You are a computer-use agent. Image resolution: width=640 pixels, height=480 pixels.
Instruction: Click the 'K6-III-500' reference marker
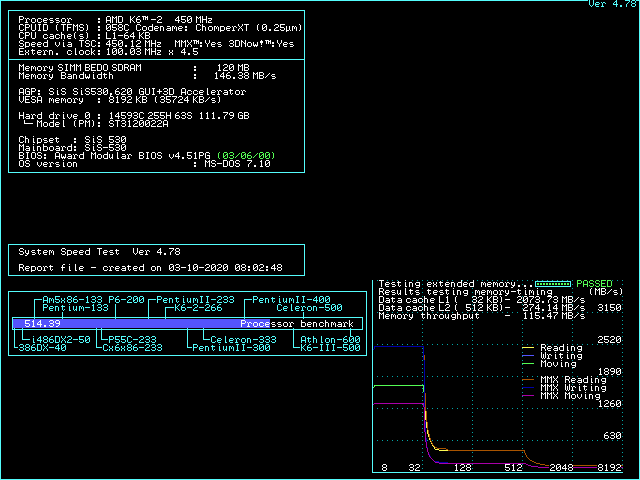coord(330,348)
